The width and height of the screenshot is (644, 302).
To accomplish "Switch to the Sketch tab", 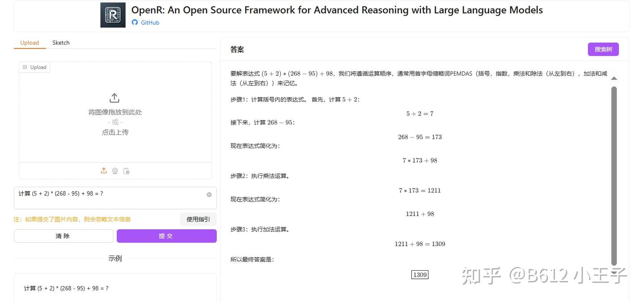I will [60, 42].
